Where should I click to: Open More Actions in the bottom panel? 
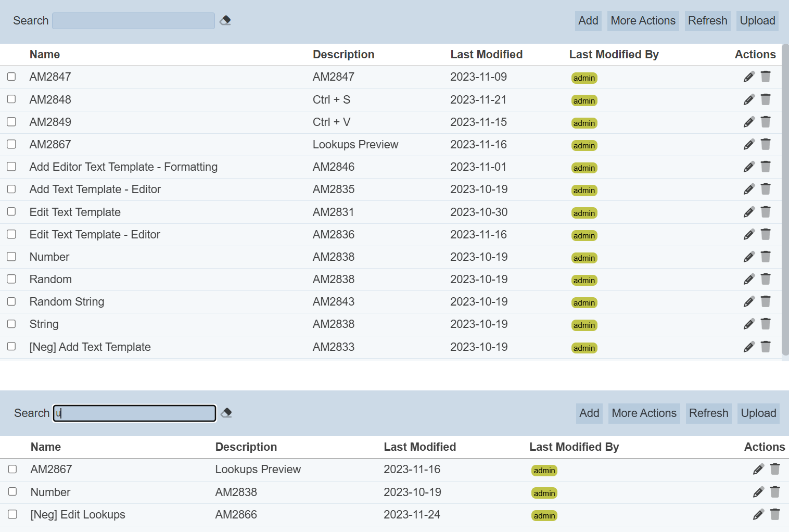644,413
